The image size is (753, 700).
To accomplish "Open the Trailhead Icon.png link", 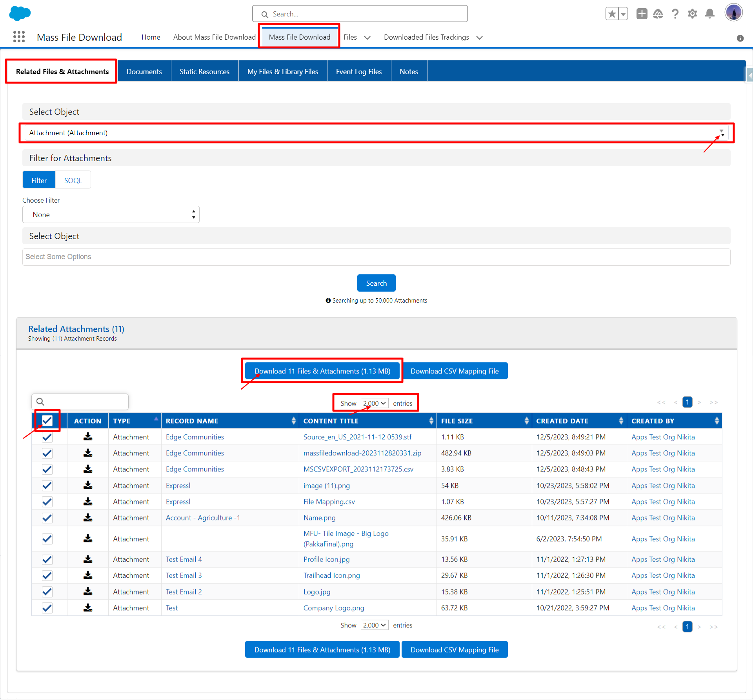I will point(331,575).
